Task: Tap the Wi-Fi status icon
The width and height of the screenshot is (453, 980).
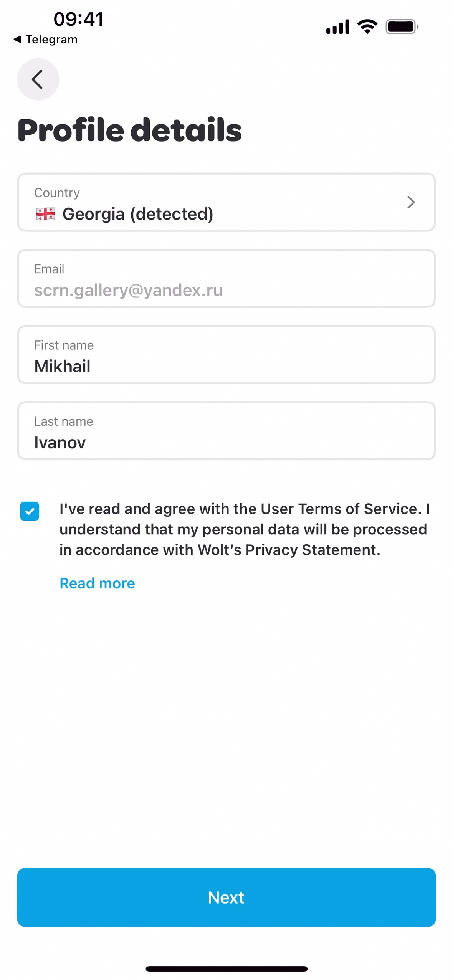Action: (x=367, y=26)
